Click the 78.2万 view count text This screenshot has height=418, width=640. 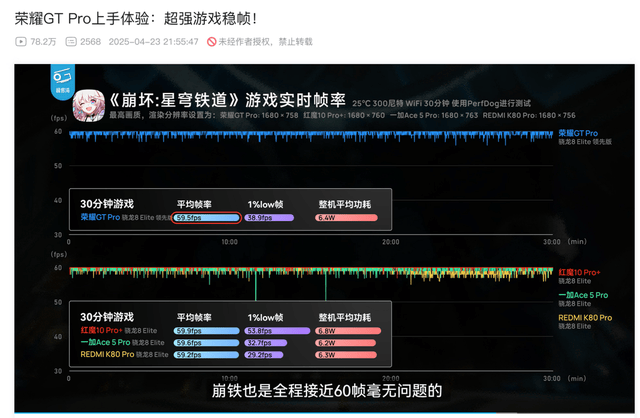[x=43, y=42]
